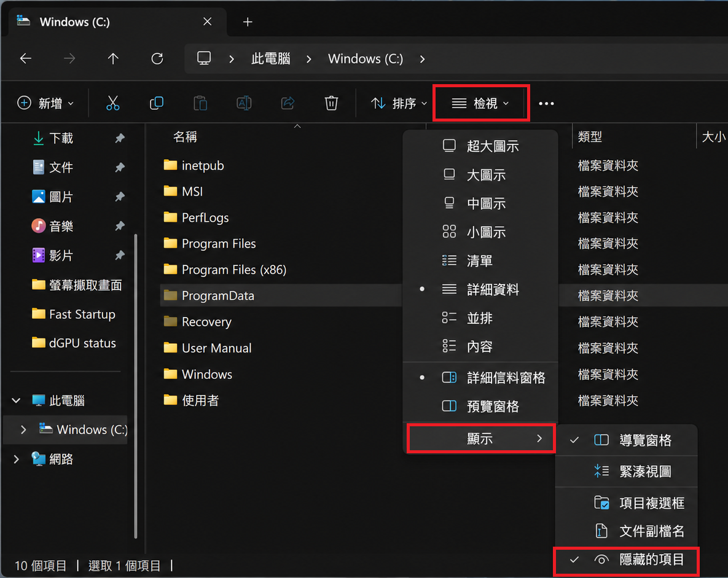728x578 pixels.
Task: Click the Cut scissors icon in toolbar
Action: (113, 103)
